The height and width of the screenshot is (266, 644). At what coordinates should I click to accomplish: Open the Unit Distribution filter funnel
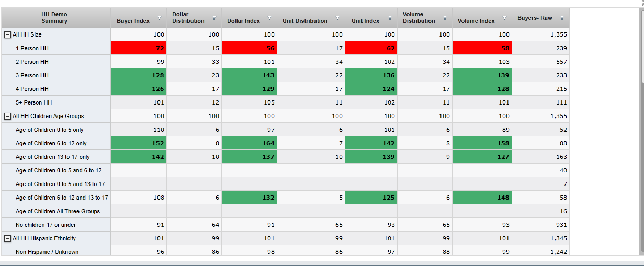pos(337,18)
